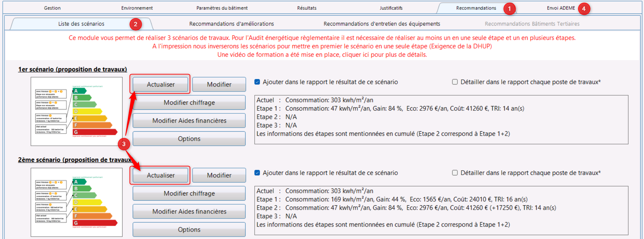This screenshot has height=239, width=644.
Task: Click Modifier for the 1er scénario
Action: click(219, 84)
